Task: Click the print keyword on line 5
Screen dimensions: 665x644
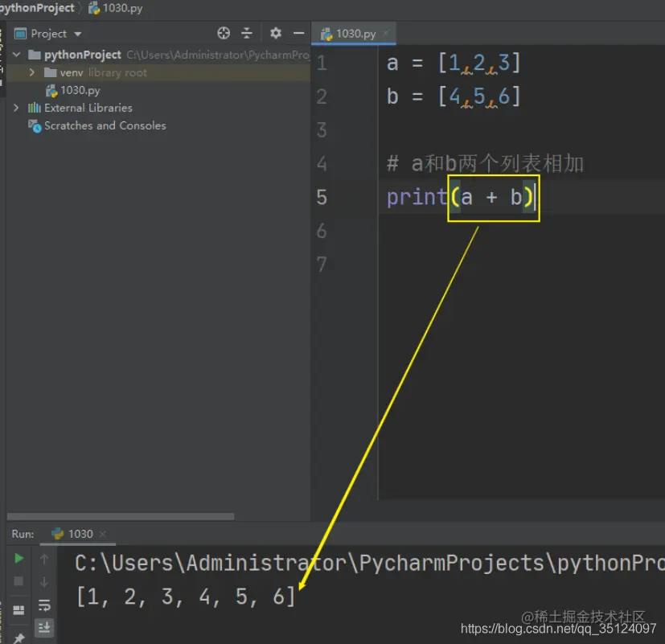Action: (417, 198)
